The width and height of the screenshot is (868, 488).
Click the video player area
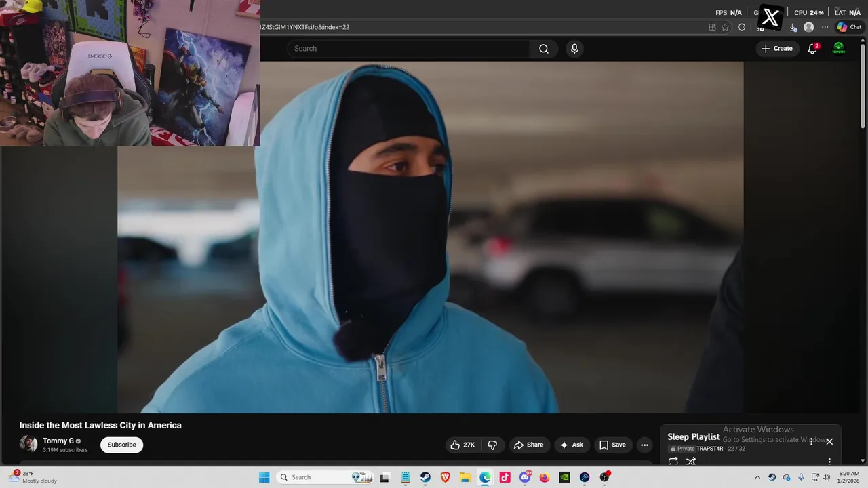431,237
